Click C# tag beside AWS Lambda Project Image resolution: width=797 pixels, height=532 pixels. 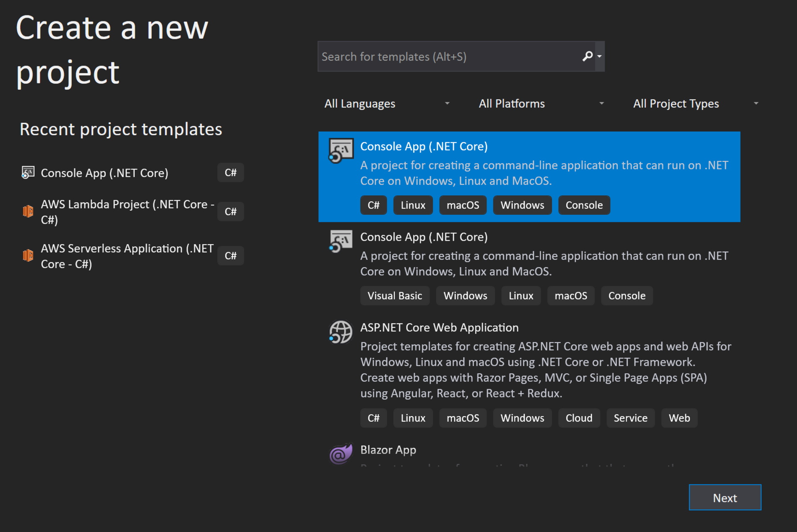(x=231, y=211)
